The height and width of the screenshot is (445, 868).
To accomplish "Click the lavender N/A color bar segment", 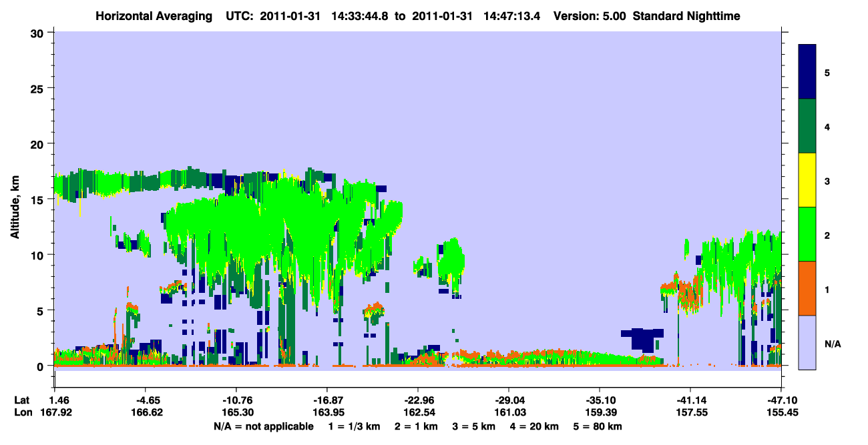I will 807,342.
